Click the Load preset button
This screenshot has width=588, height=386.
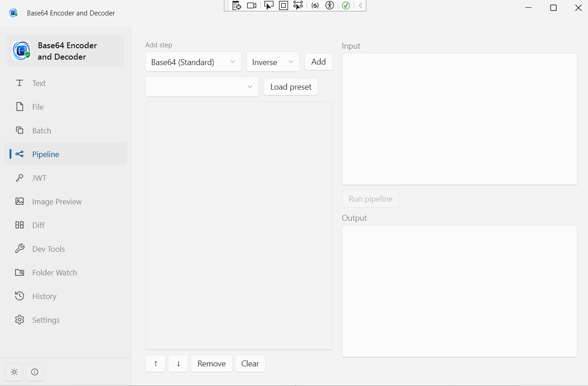[x=291, y=87]
